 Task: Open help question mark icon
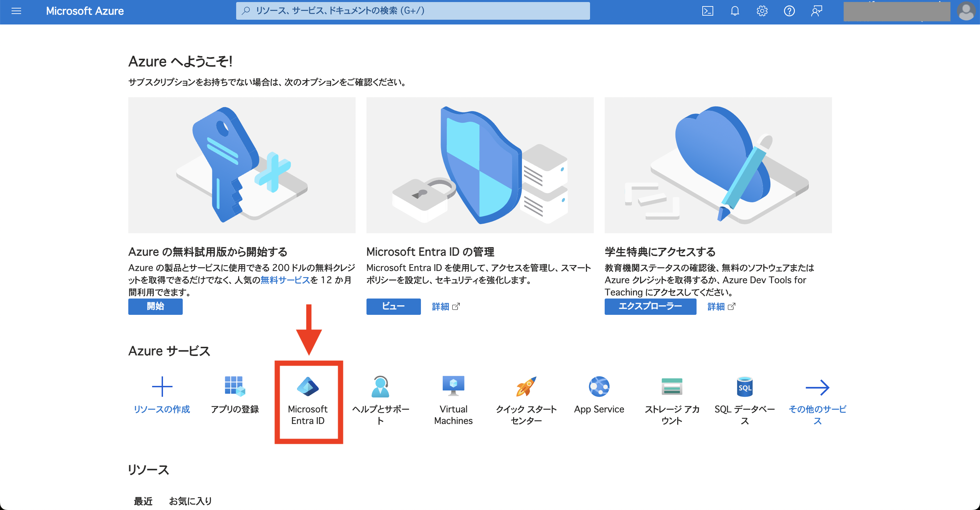click(789, 11)
